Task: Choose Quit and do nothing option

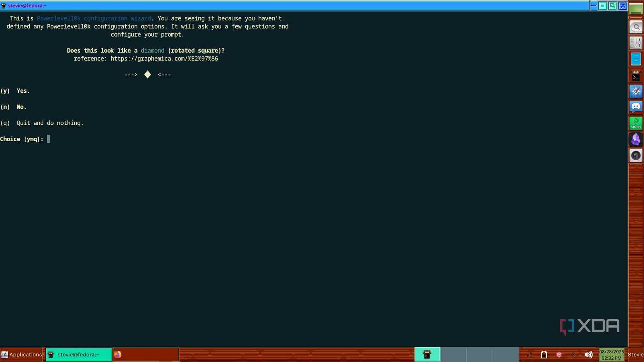Action: [x=42, y=123]
